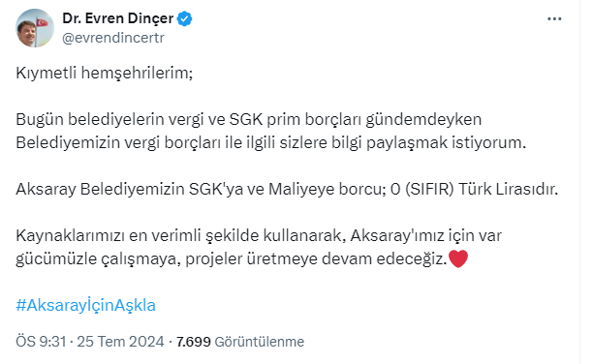Click the blue verified badge

[x=184, y=18]
